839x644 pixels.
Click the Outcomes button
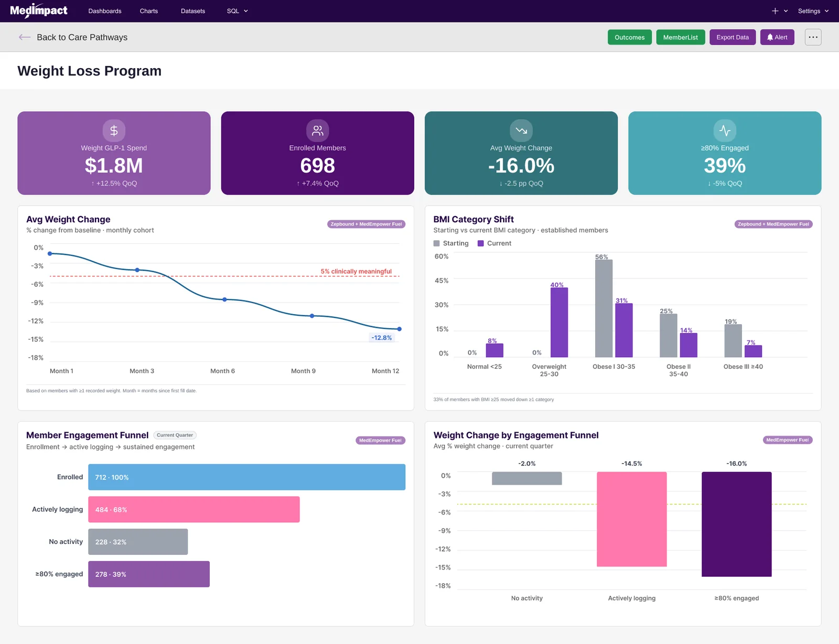630,37
